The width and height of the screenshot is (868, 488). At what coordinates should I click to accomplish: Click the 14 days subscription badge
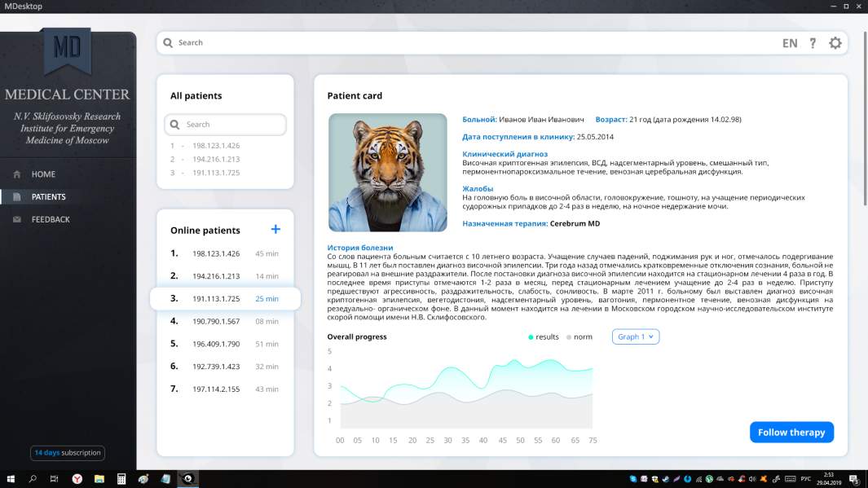pos(68,453)
